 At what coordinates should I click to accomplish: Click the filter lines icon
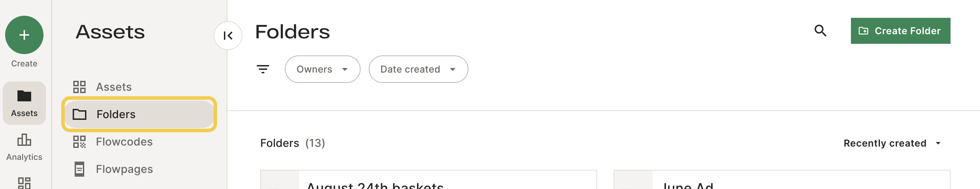263,69
